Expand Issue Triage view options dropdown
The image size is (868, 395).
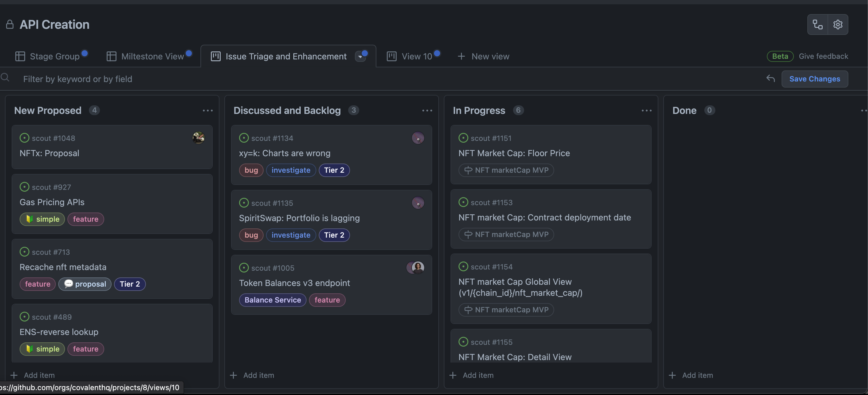click(x=360, y=57)
